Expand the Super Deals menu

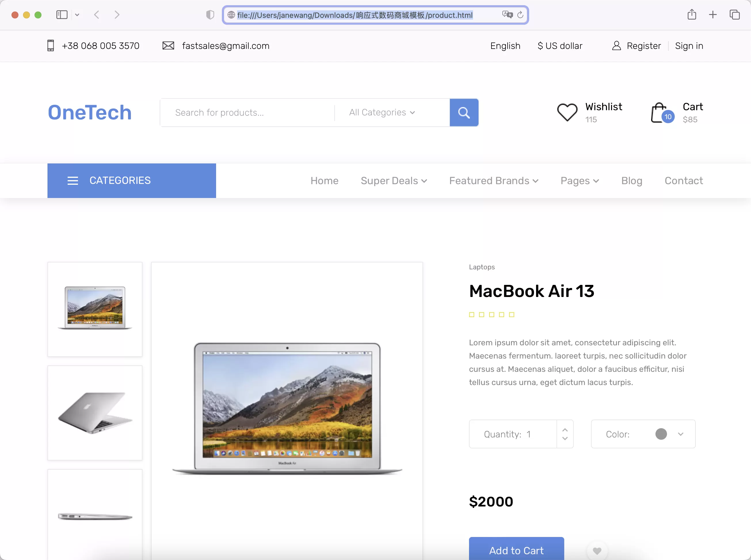coord(394,181)
